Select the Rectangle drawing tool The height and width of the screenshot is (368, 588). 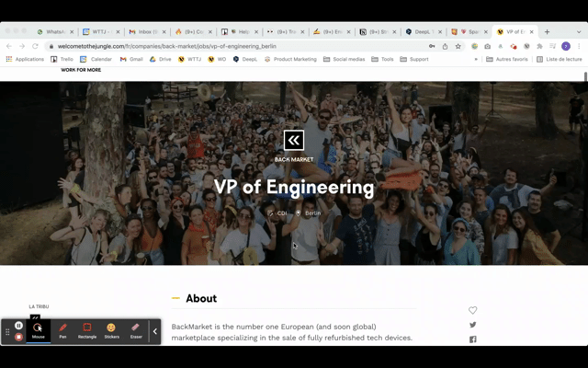[x=87, y=330]
